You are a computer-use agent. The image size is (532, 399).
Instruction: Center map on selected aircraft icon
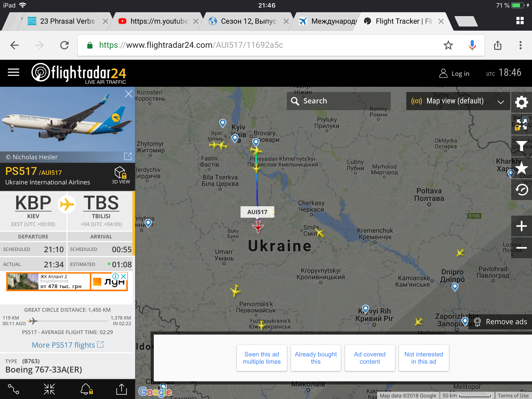pos(49,389)
